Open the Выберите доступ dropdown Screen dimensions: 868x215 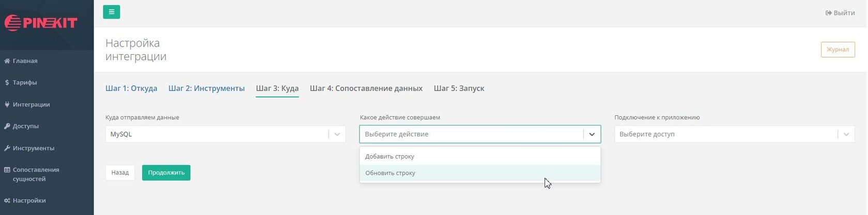734,134
